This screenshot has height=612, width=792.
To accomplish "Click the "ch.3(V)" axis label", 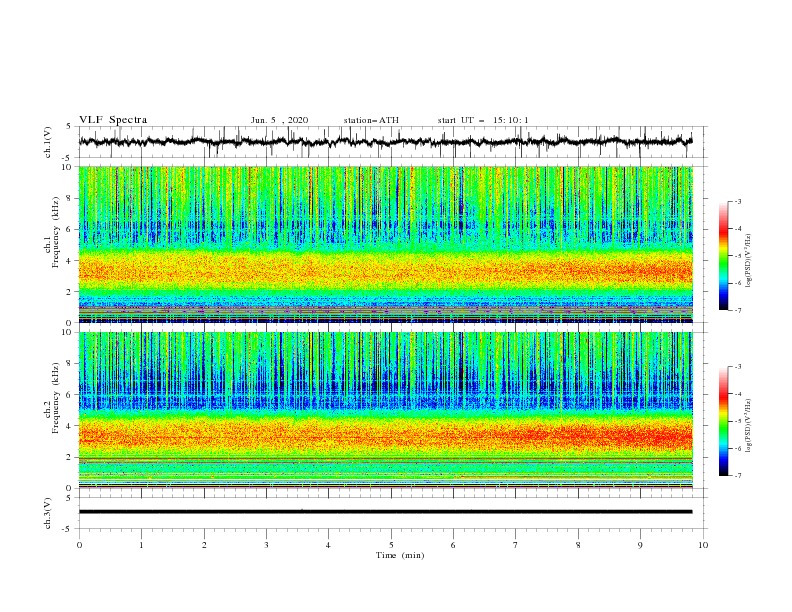I will pos(48,513).
